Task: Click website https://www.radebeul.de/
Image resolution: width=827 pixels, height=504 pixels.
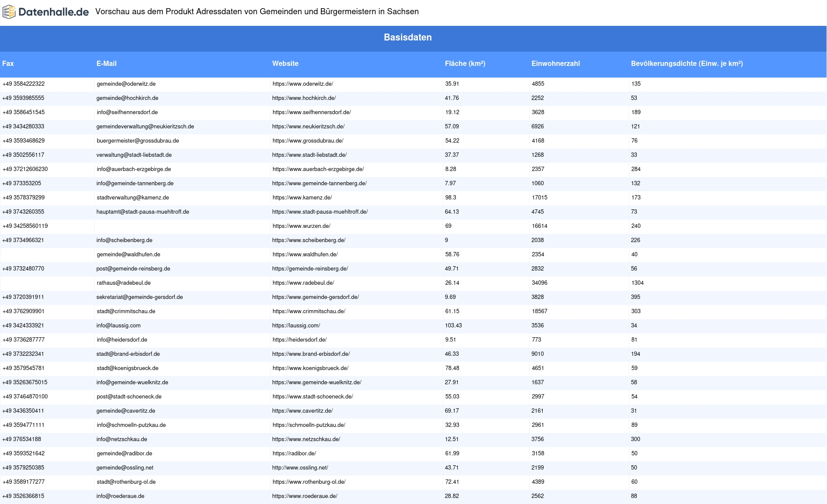Action: click(x=304, y=283)
